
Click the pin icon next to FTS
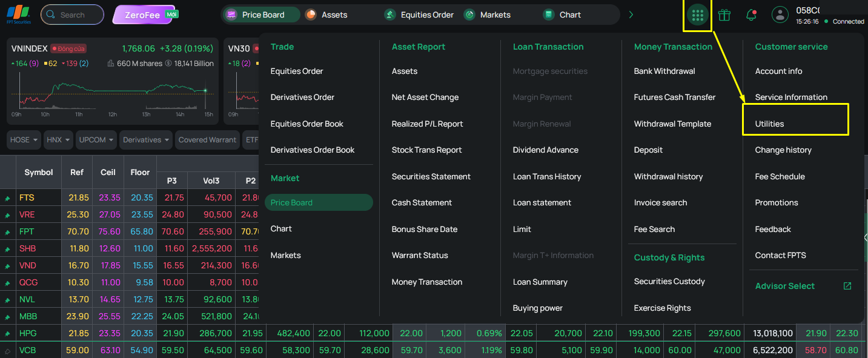coord(7,198)
